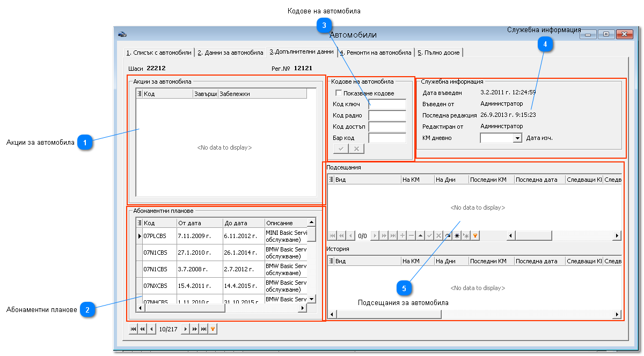644x356 pixels.
Task: Sort Абонаментни планове by До дата column
Action: point(244,222)
